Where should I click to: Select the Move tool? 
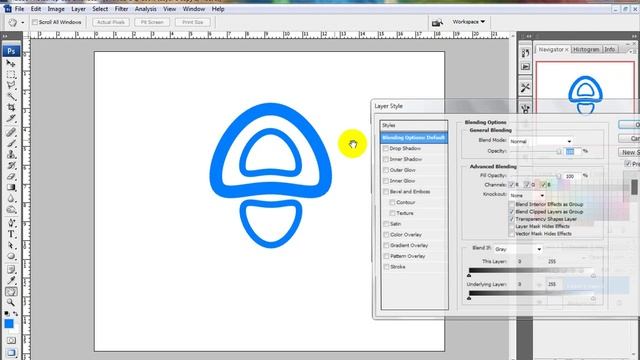(11, 64)
